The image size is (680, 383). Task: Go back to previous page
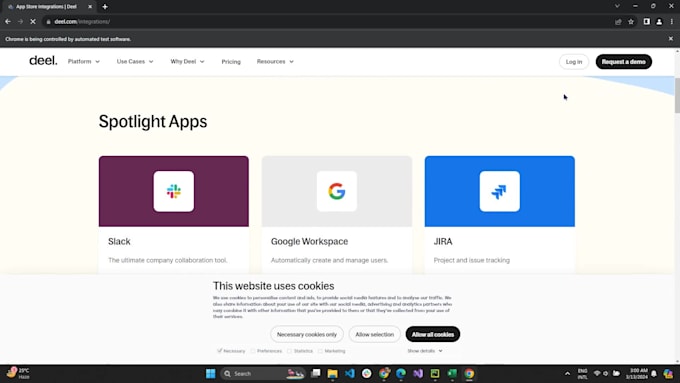point(8,21)
